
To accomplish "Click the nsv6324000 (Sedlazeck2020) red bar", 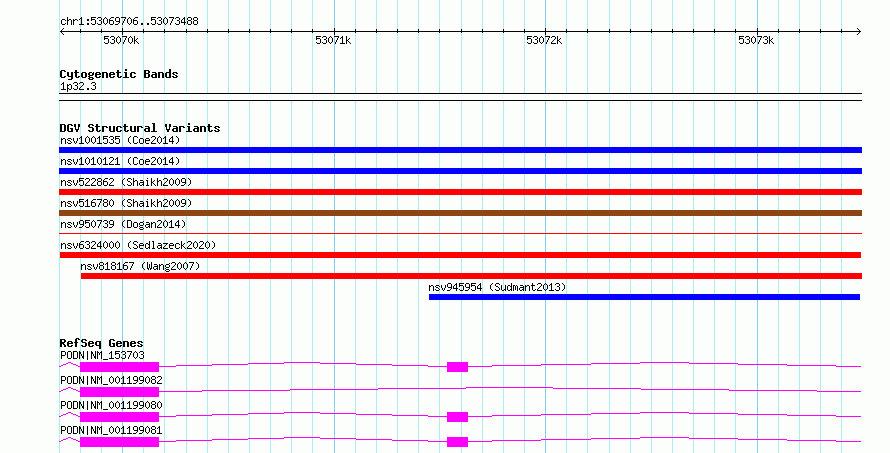I will coord(460,255).
